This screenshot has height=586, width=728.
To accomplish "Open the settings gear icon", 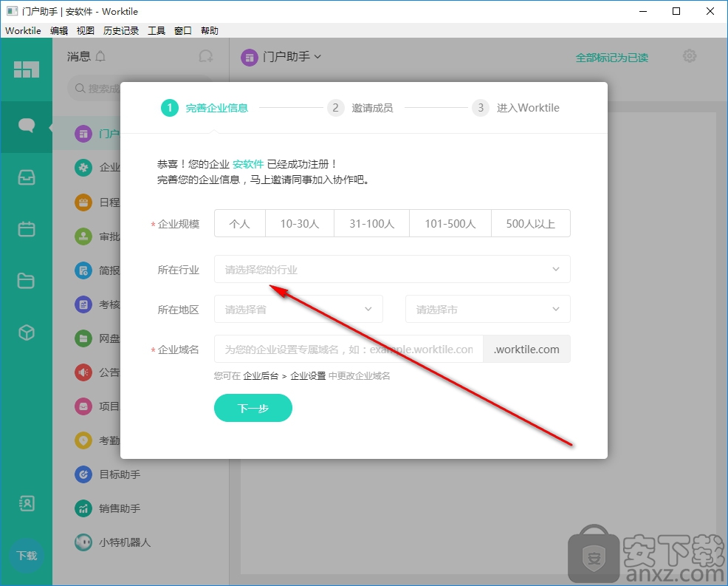I will click(x=690, y=56).
